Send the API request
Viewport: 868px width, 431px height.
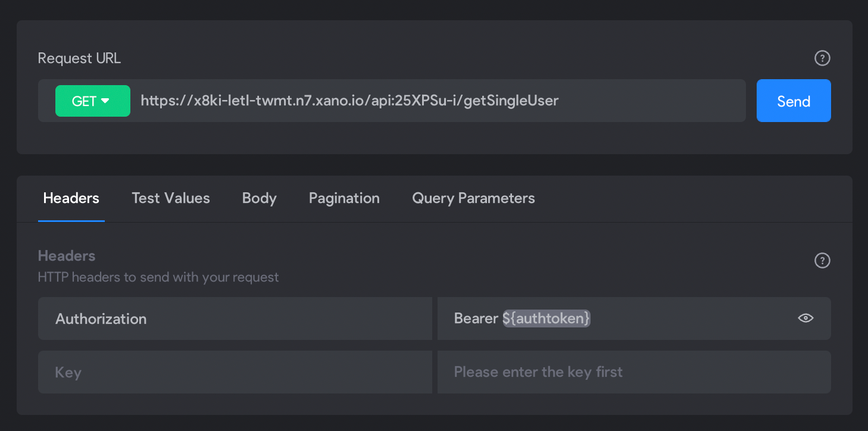[x=794, y=101]
